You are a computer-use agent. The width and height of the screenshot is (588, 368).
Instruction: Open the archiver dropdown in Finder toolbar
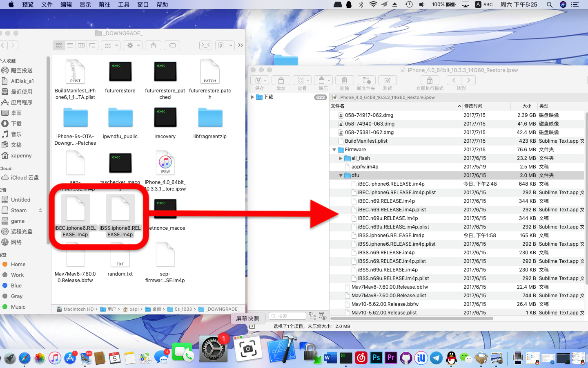[225, 45]
